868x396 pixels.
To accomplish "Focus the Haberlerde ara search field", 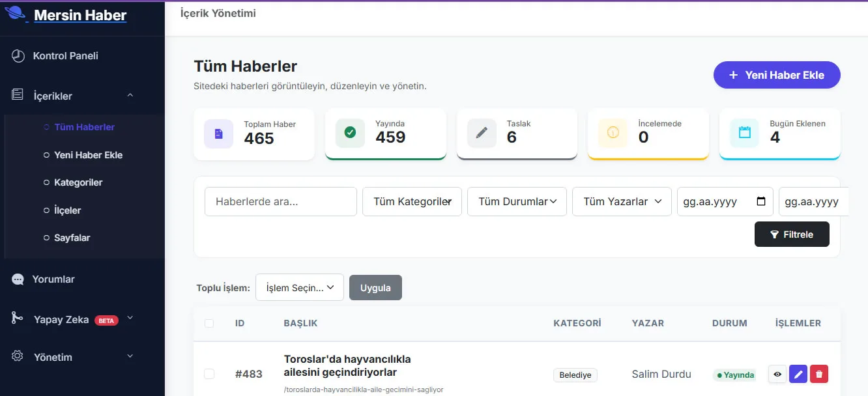I will click(281, 201).
